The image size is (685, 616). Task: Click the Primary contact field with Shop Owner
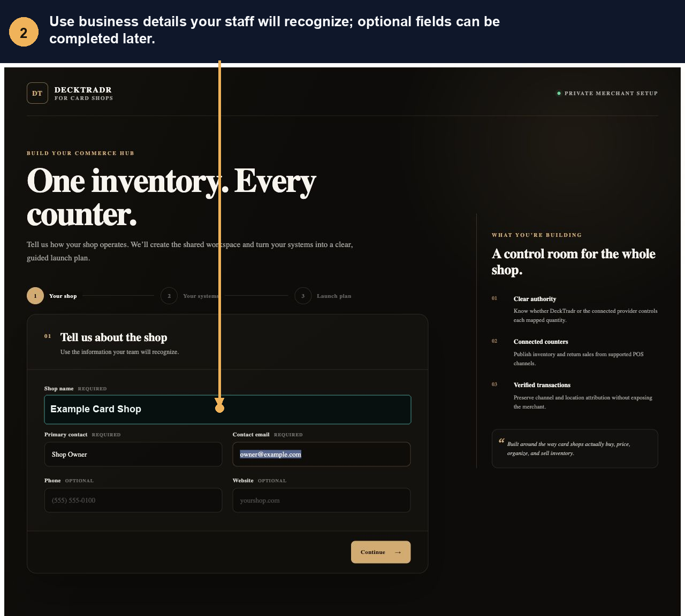tap(133, 455)
